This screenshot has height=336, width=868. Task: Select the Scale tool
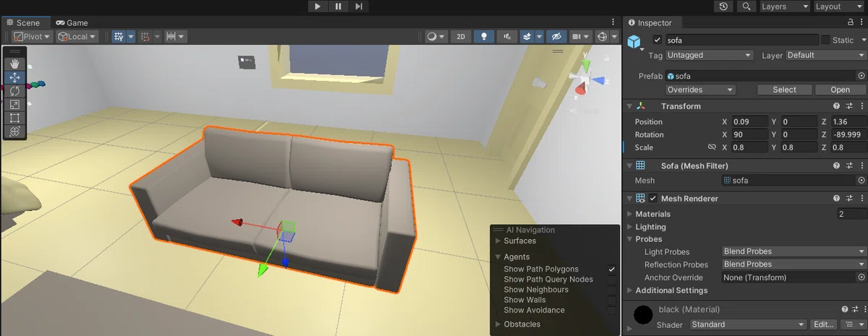point(14,105)
